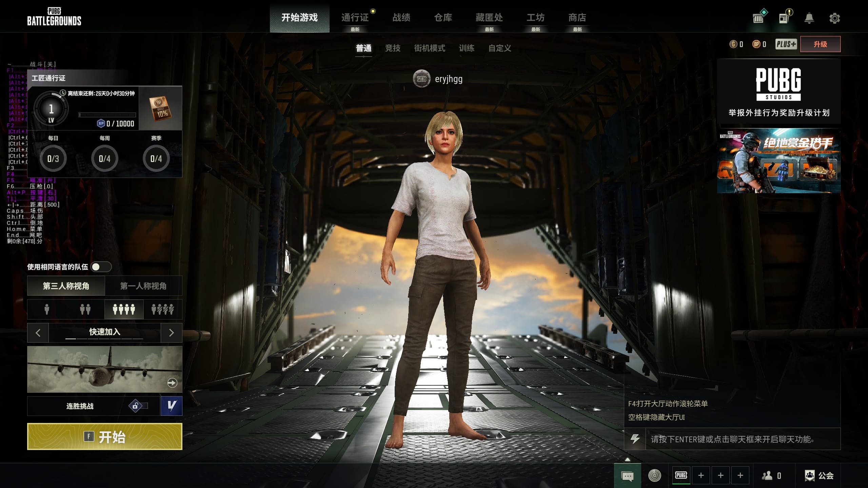Switch to first-person perspective
The image size is (868, 488).
tap(143, 286)
